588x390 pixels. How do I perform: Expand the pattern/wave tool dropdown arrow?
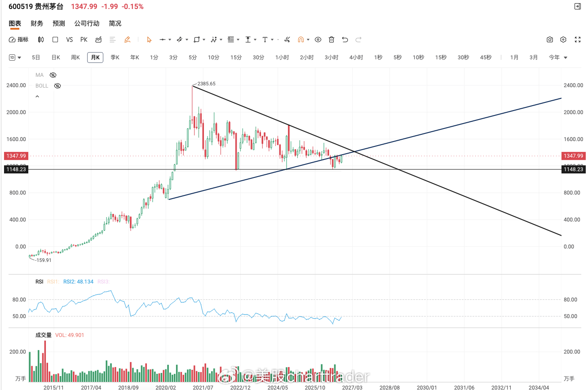pos(221,40)
